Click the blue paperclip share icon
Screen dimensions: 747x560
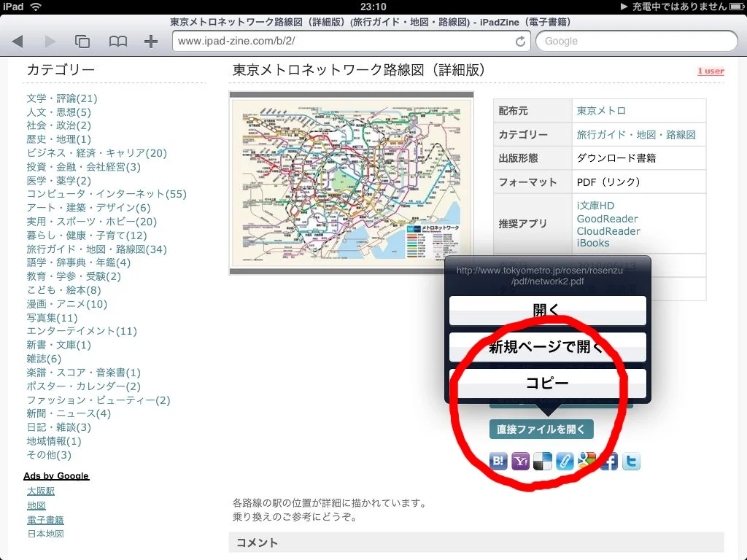[565, 461]
